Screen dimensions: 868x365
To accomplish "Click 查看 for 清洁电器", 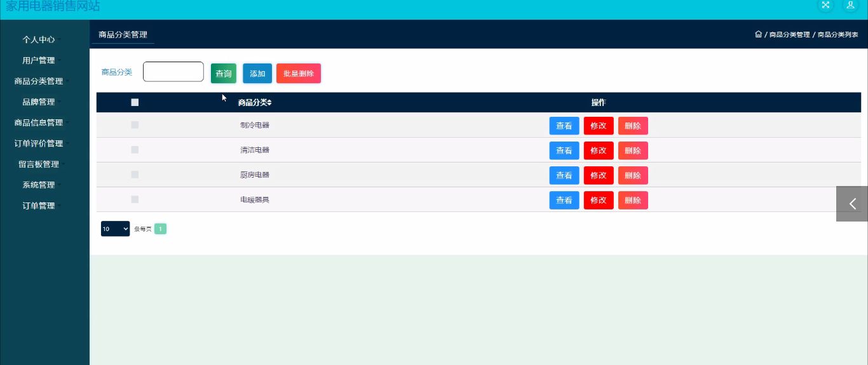I will [564, 150].
